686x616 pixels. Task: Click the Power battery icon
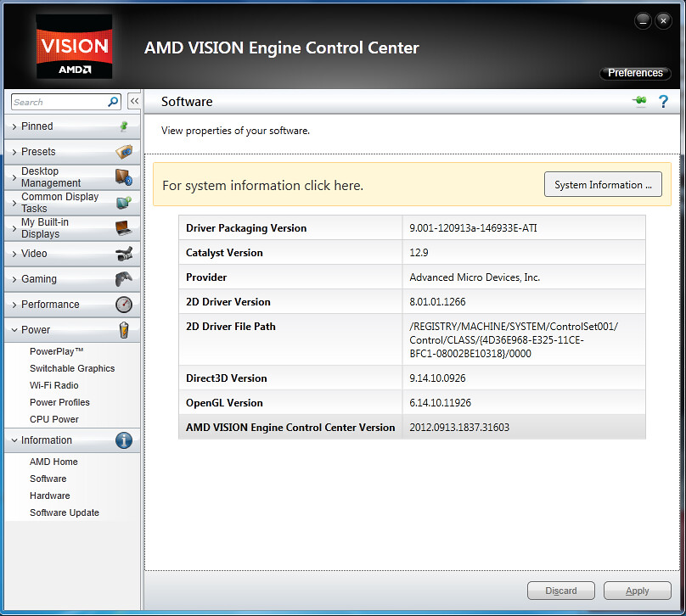click(124, 330)
